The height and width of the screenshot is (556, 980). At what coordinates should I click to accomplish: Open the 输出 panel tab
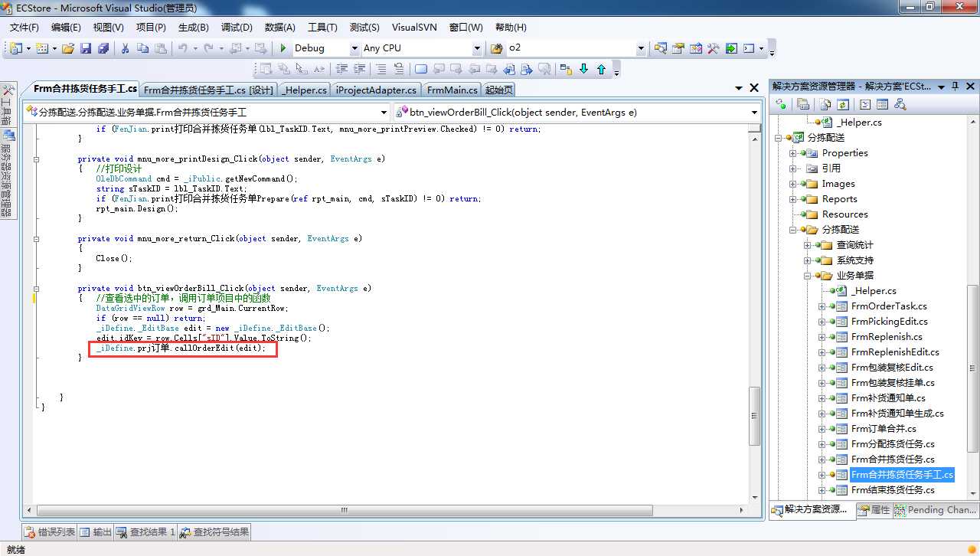point(96,532)
